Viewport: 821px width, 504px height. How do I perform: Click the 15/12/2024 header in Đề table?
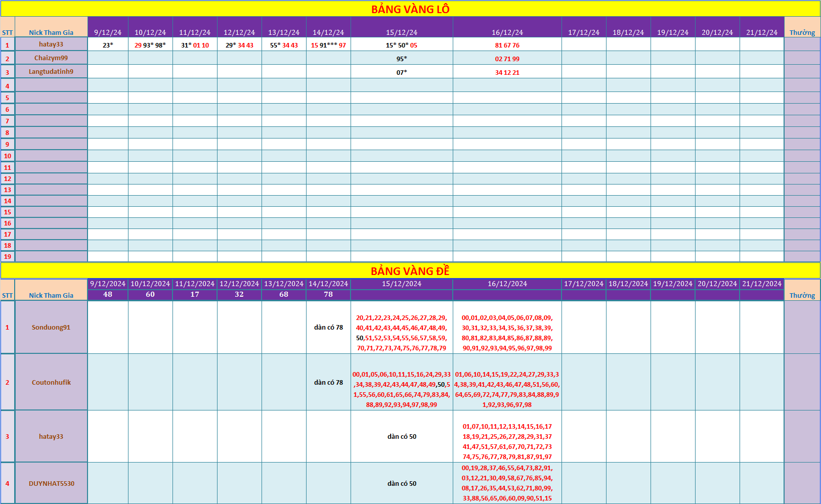coord(402,284)
